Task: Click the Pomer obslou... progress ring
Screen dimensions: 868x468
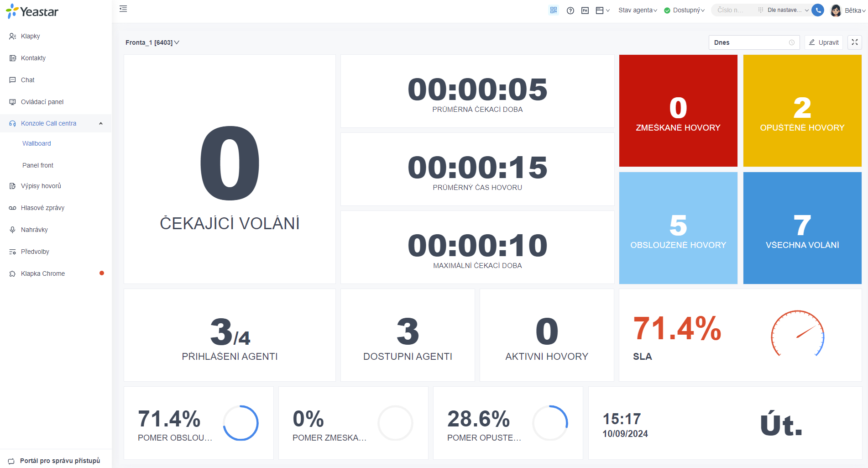Action: click(x=241, y=423)
